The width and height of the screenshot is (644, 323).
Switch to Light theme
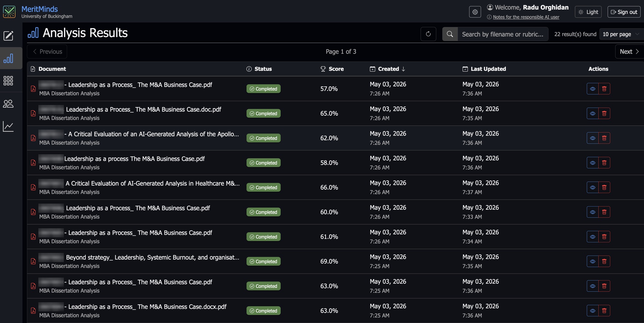coord(588,12)
